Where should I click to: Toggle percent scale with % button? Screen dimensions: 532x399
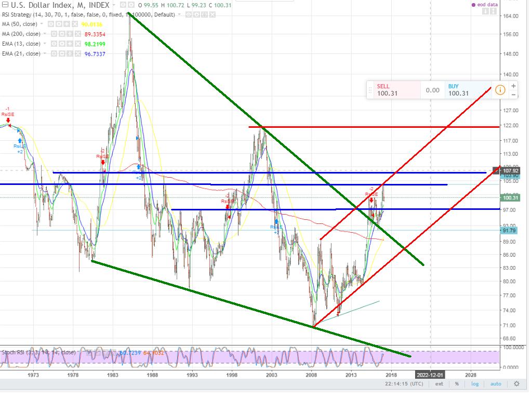coord(457,384)
